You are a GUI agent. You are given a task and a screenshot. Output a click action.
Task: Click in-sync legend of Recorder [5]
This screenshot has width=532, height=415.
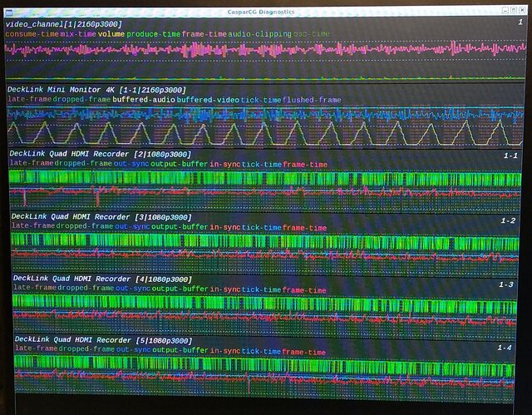[225, 350]
